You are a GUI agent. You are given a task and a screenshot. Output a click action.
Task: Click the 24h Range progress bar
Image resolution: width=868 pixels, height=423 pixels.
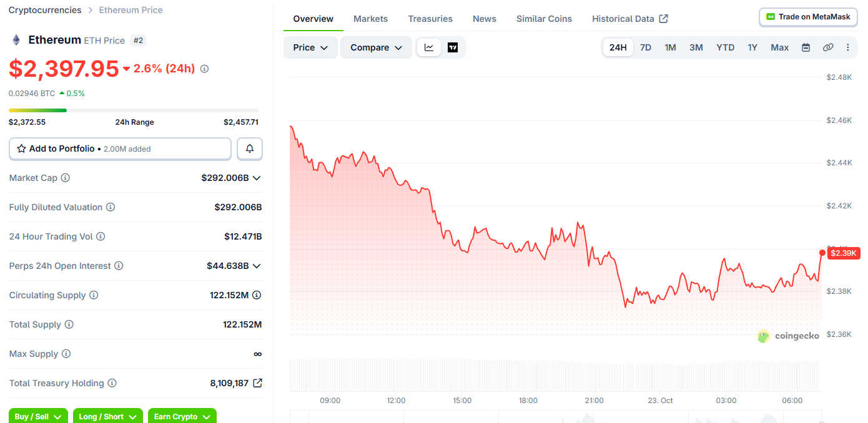pyautogui.click(x=134, y=110)
